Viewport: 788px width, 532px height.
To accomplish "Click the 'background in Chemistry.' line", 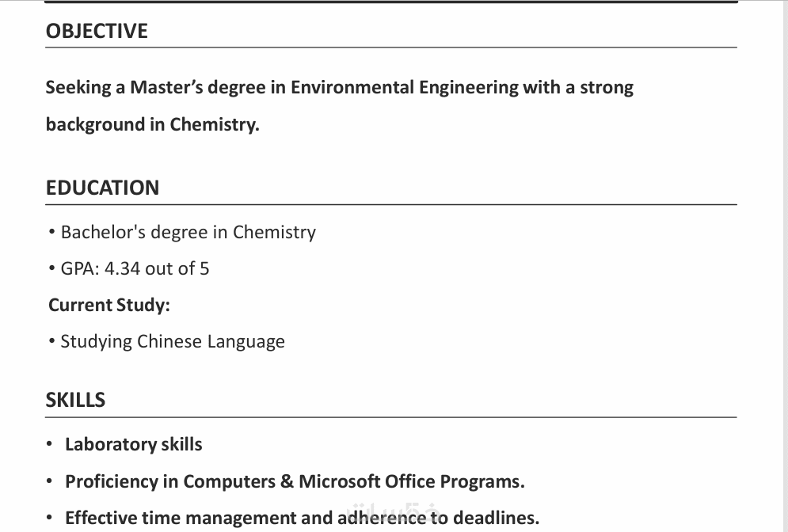I will [152, 124].
